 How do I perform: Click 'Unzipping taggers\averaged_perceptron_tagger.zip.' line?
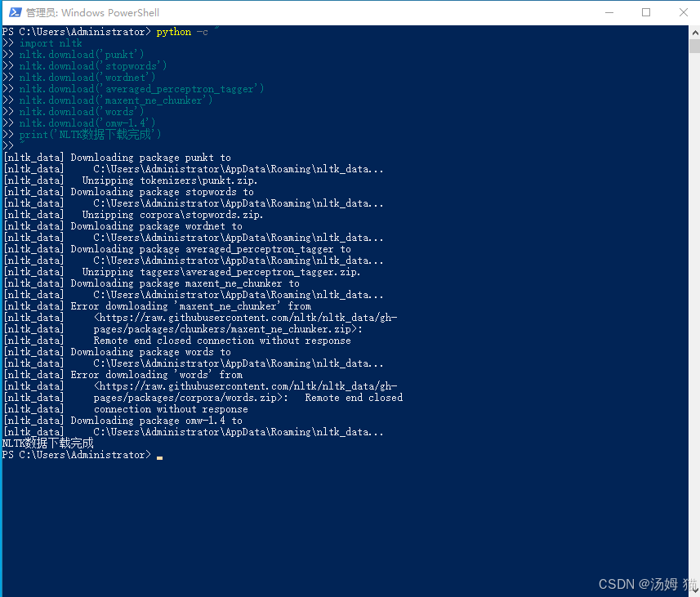[221, 272]
